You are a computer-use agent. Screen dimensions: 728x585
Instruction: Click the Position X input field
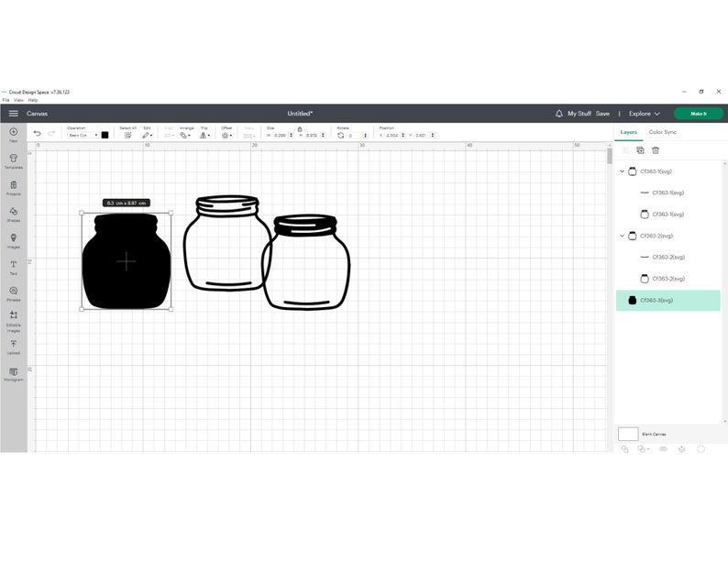tap(392, 135)
